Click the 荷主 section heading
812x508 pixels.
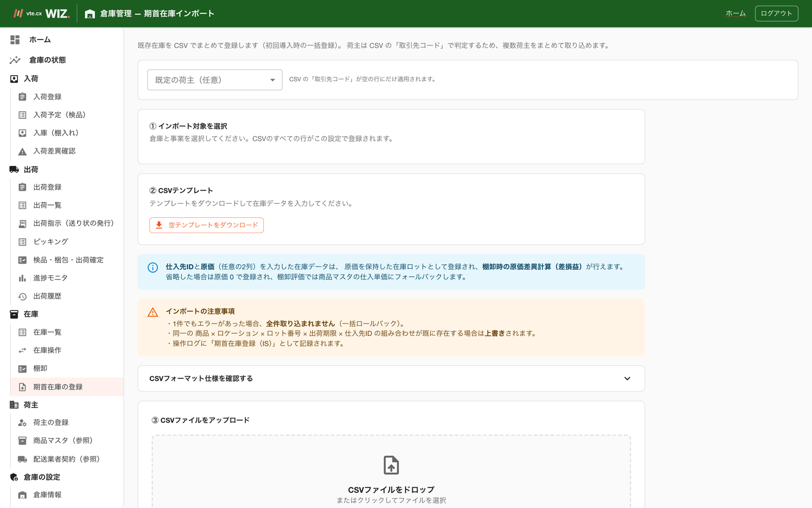[x=31, y=405]
